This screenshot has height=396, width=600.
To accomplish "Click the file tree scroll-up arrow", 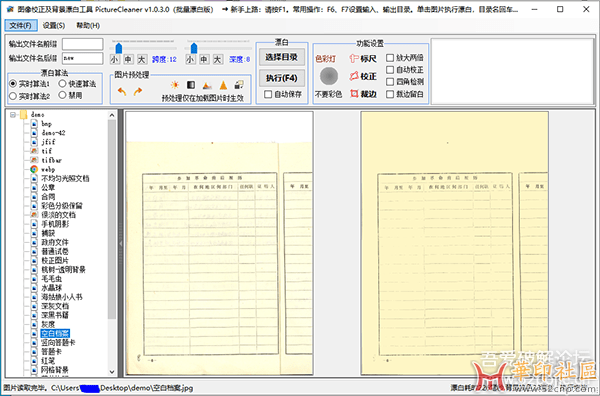I will pyautogui.click(x=112, y=115).
